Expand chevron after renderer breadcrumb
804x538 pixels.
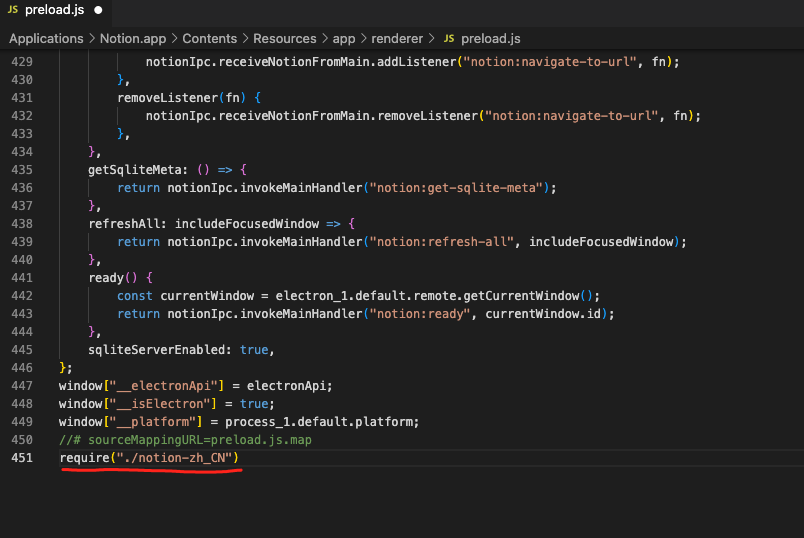point(431,38)
